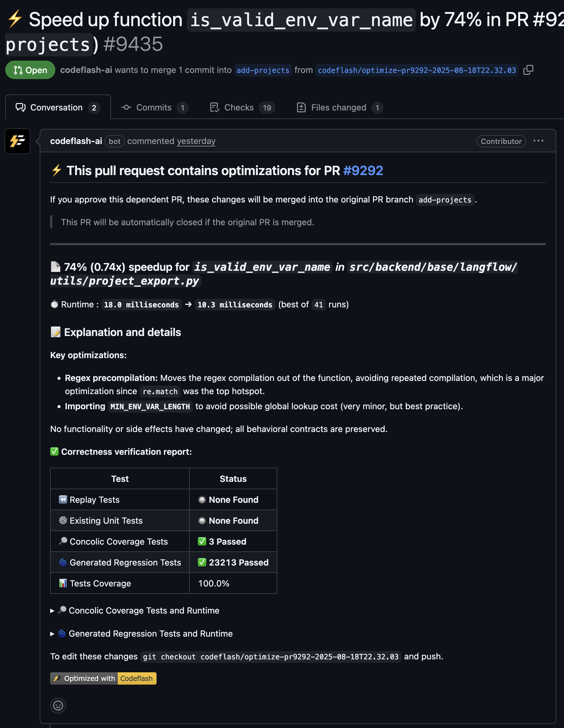
Task: Click the Existing Unit Tests gear icon
Action: coord(63,520)
